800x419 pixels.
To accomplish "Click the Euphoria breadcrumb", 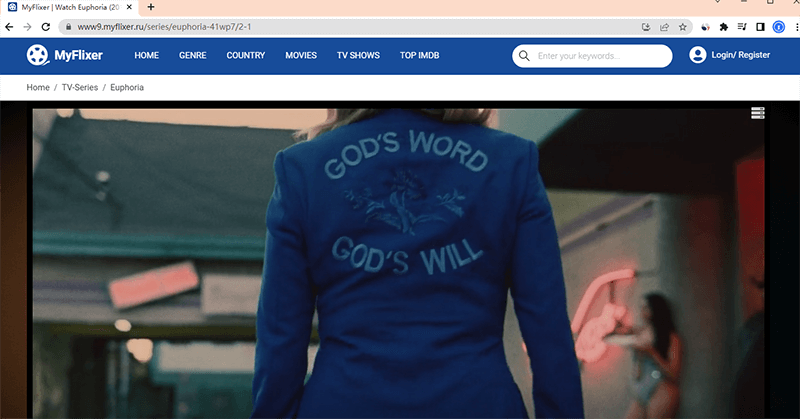I will (127, 87).
